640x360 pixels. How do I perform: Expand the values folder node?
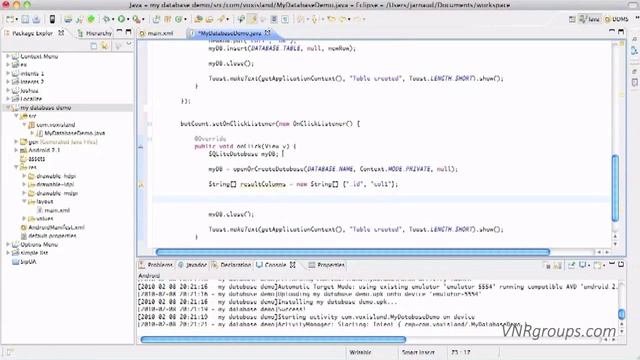tap(24, 218)
